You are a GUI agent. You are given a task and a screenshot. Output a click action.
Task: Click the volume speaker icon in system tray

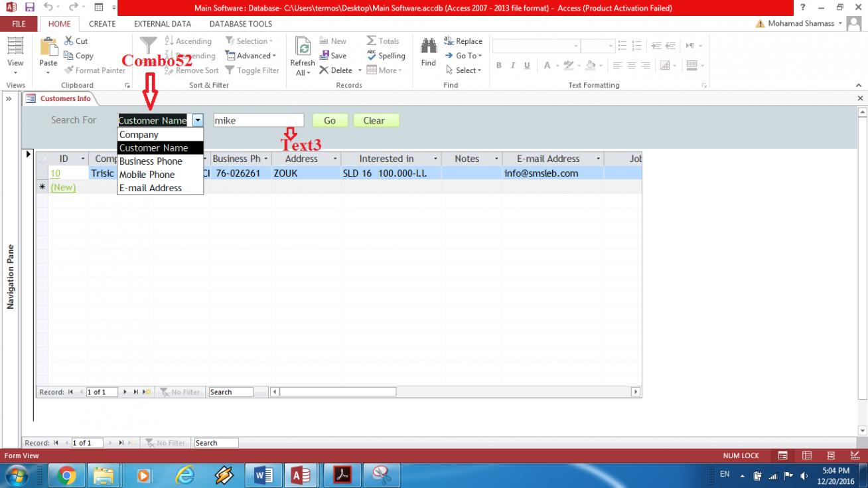pos(804,475)
